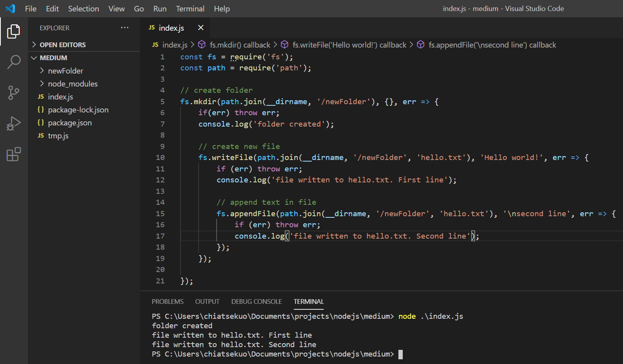Click terminal output ending 'First line'
Screen dimensions: 623x364
232,335
